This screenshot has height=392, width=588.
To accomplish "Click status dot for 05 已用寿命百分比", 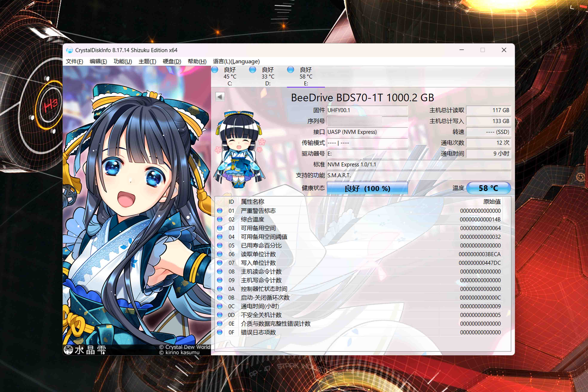I will [220, 245].
